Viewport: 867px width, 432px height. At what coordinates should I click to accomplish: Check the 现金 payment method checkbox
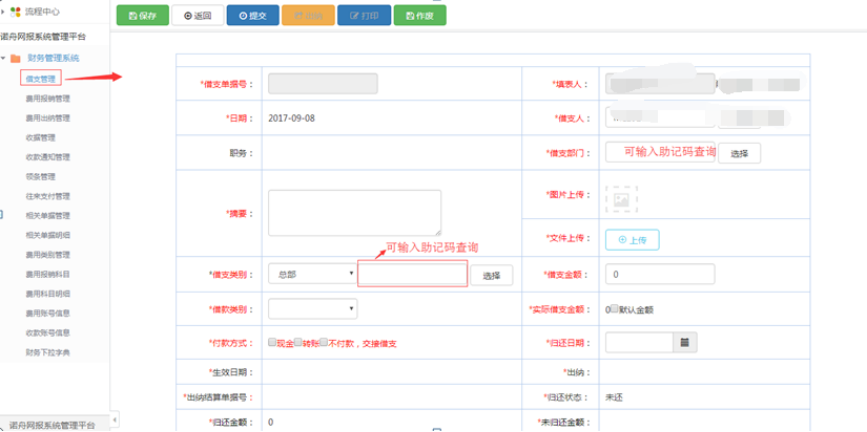(272, 342)
